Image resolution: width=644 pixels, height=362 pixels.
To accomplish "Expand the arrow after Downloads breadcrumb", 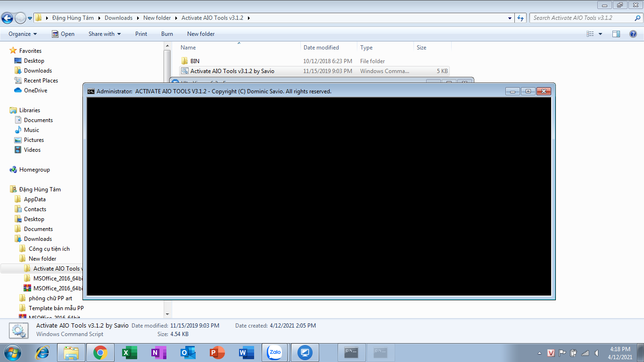I will pyautogui.click(x=138, y=18).
